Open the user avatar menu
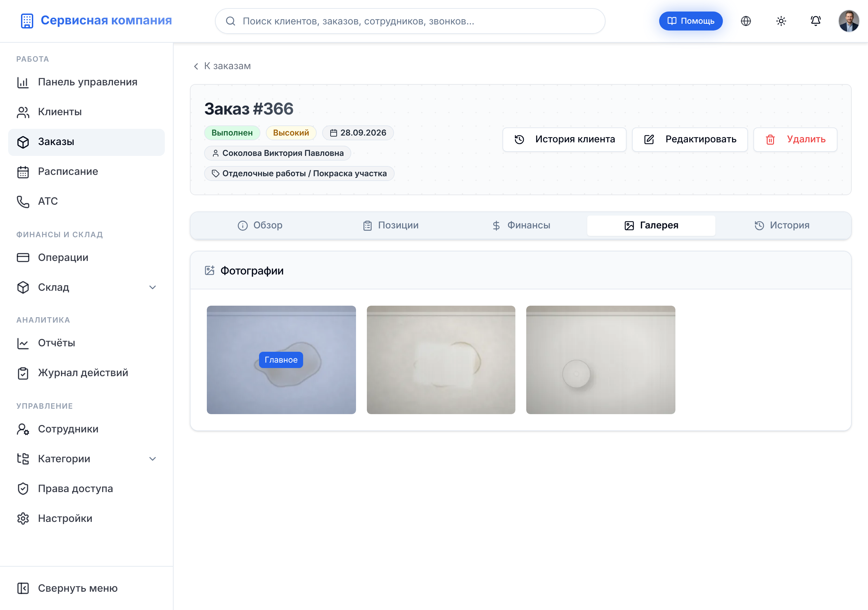The image size is (868, 610). coord(849,21)
